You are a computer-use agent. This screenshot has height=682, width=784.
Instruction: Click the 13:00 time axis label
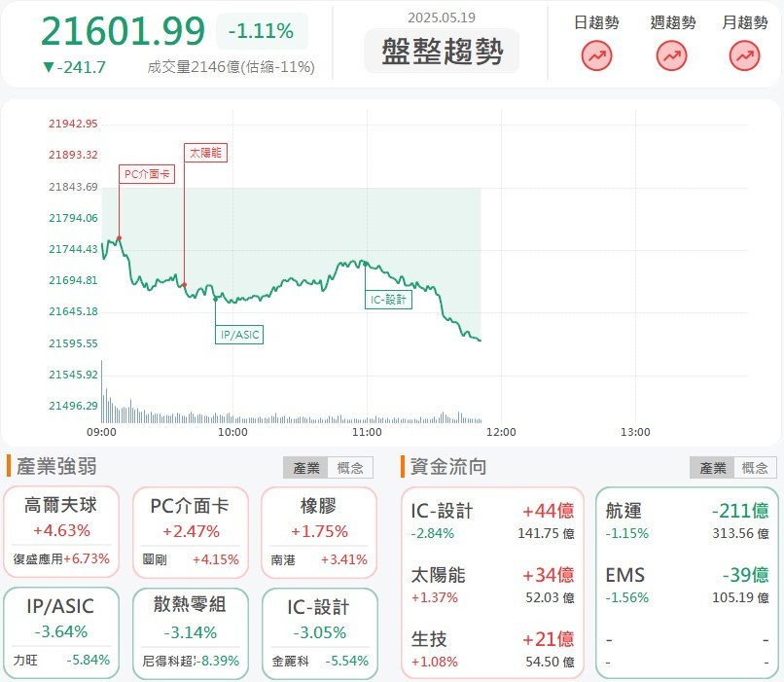(x=635, y=432)
